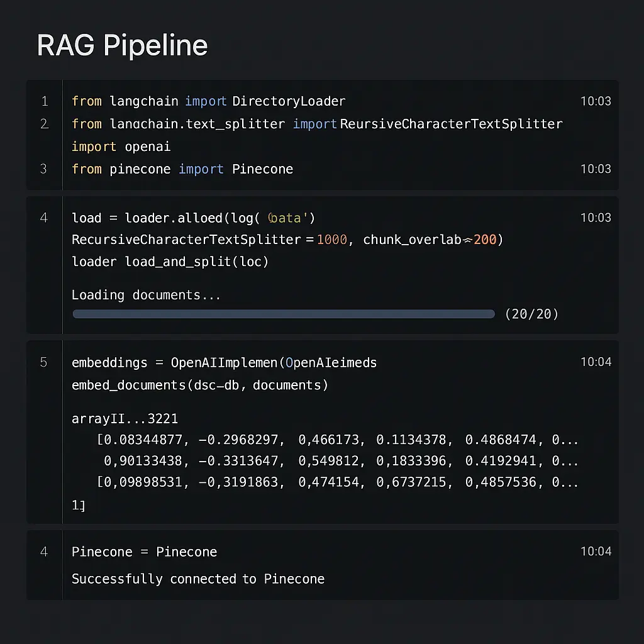The height and width of the screenshot is (644, 644).
Task: Select the DirectoryLoader import statement
Action: coord(208,101)
